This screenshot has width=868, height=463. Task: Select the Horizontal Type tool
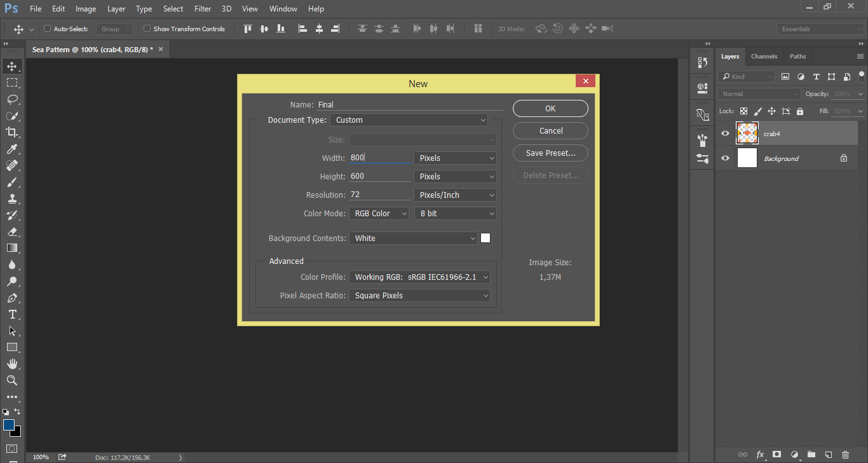11,314
